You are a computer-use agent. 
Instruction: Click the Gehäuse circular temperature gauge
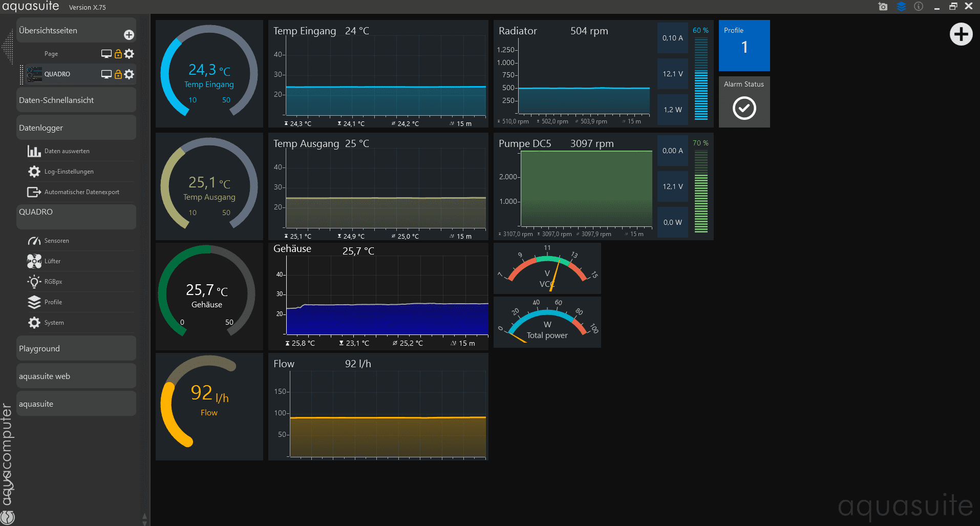209,297
